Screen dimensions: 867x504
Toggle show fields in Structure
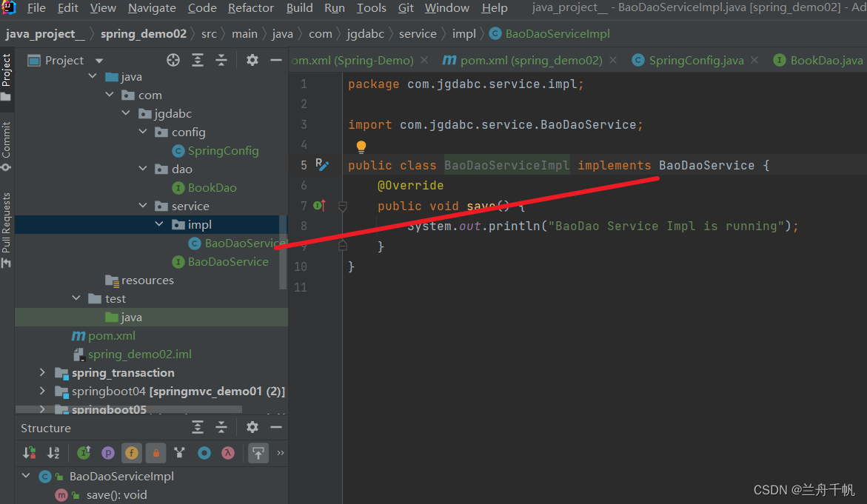coord(132,453)
